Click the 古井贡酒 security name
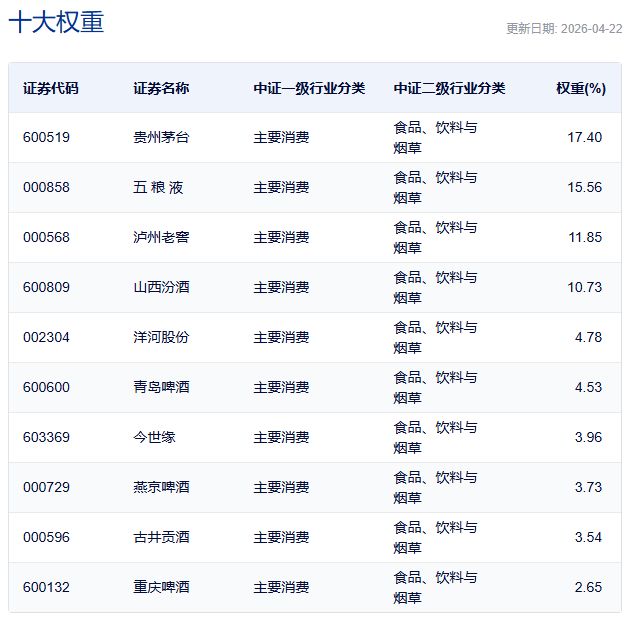 point(161,537)
